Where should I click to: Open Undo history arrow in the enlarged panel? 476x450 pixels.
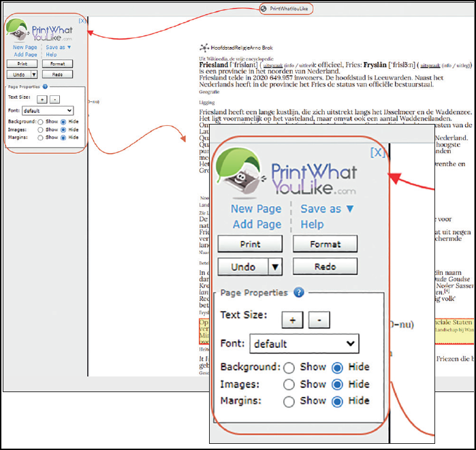[275, 267]
